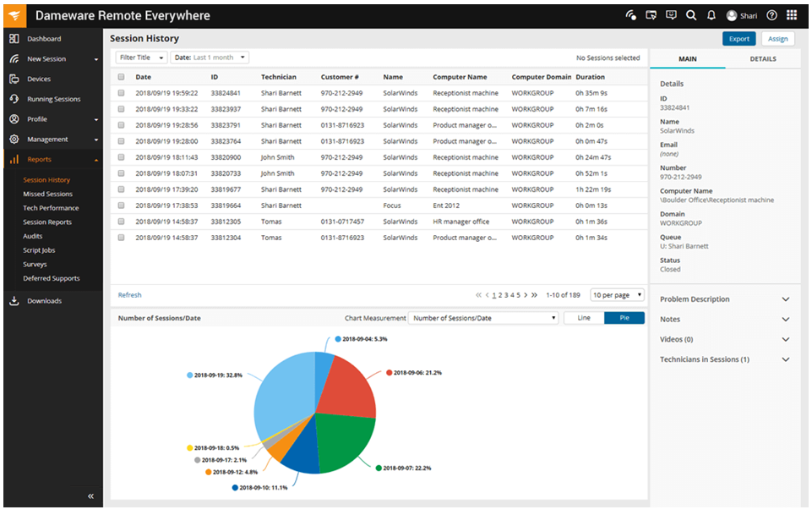Click the chat monitor icon in top bar
This screenshot has height=515, width=812.
click(x=671, y=15)
